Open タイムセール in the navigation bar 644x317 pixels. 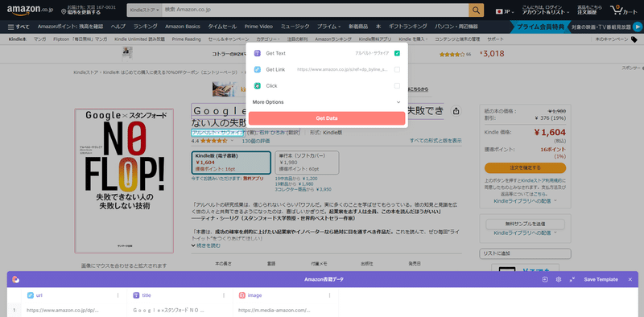[x=222, y=27]
